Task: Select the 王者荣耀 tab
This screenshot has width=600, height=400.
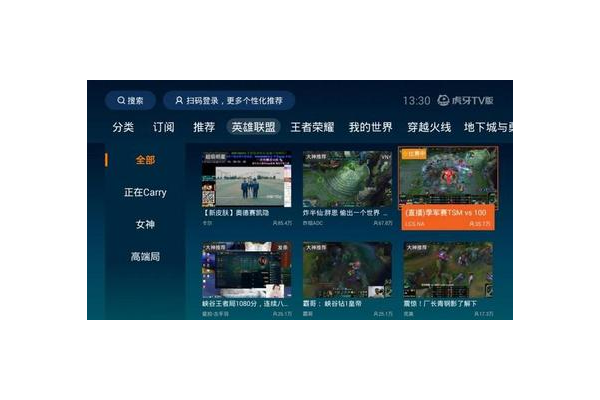Action: (x=312, y=127)
